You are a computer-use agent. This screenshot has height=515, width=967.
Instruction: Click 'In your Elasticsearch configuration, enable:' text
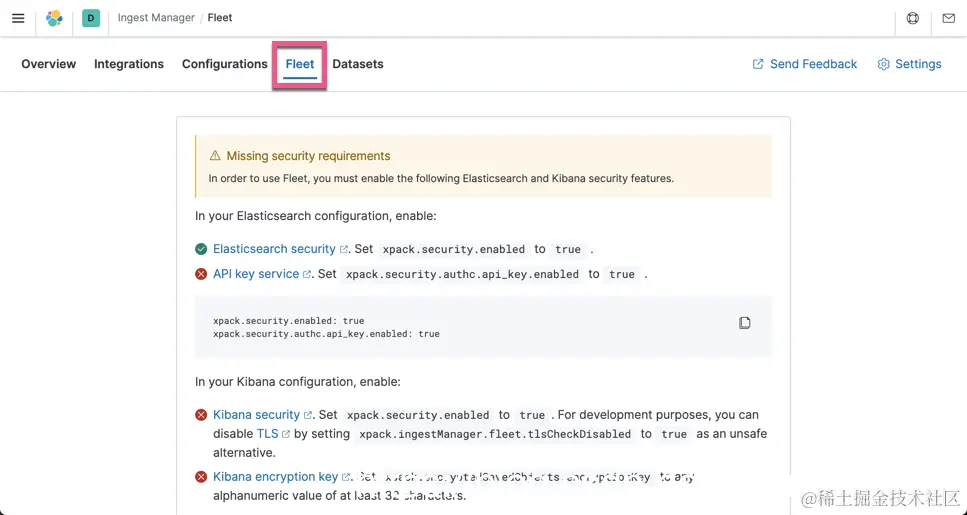pos(316,216)
